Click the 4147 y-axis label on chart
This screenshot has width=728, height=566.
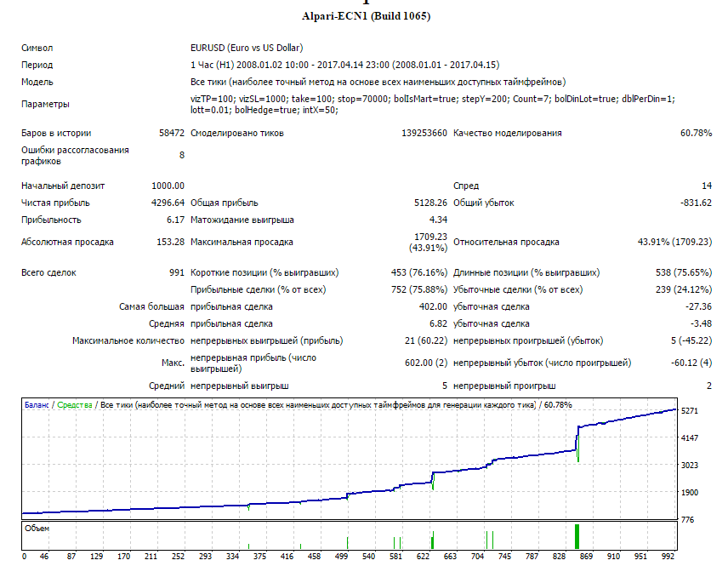[x=690, y=437]
